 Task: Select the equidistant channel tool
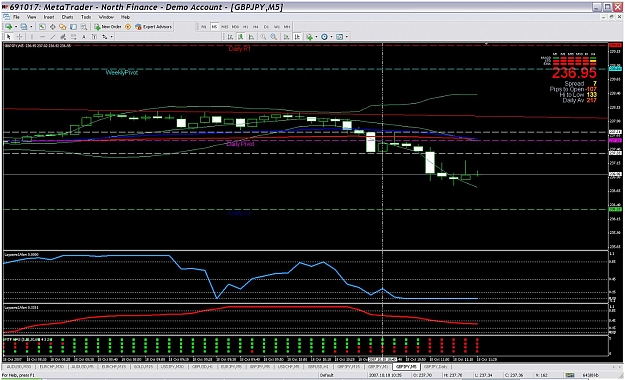point(63,37)
